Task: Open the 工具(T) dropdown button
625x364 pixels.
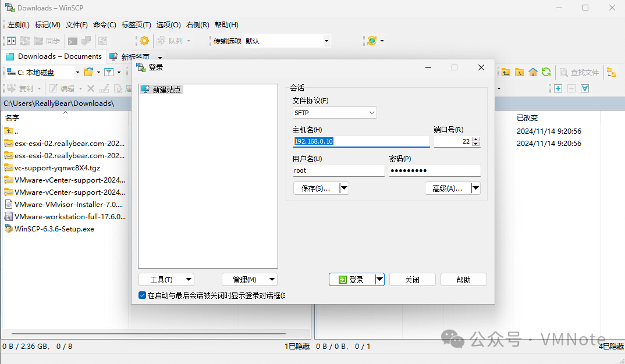Action: click(x=166, y=280)
